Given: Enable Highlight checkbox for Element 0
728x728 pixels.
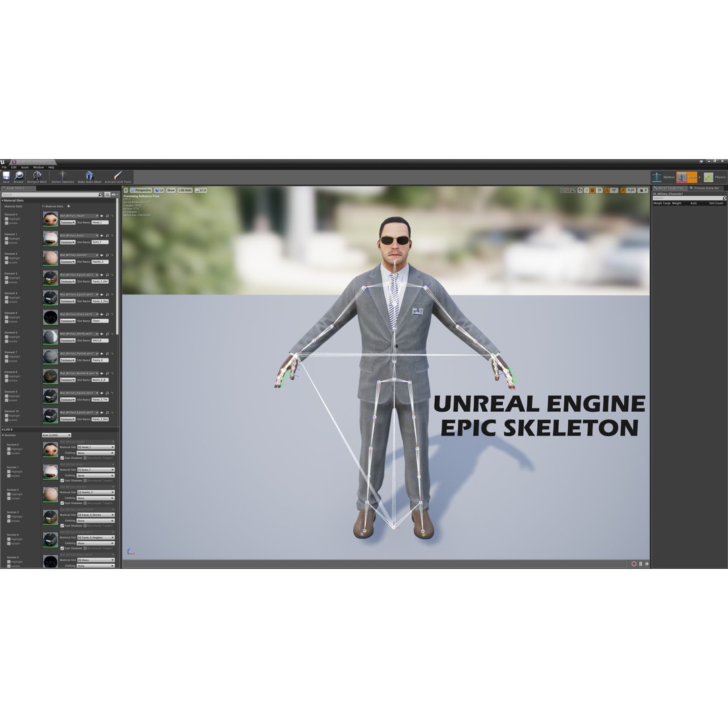Looking at the screenshot, I should coord(7,218).
